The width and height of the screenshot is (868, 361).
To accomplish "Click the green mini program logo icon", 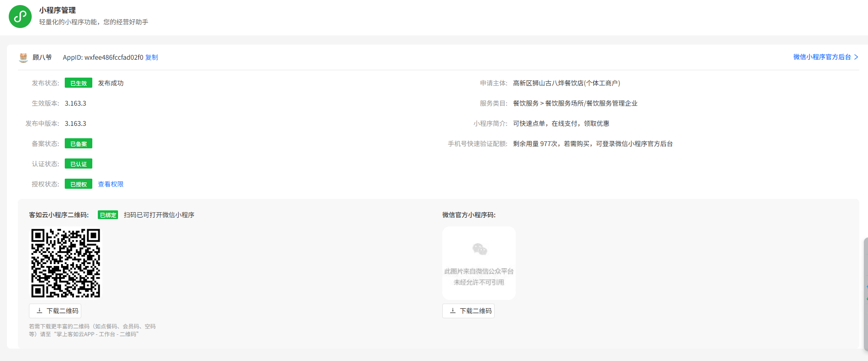I will [20, 17].
